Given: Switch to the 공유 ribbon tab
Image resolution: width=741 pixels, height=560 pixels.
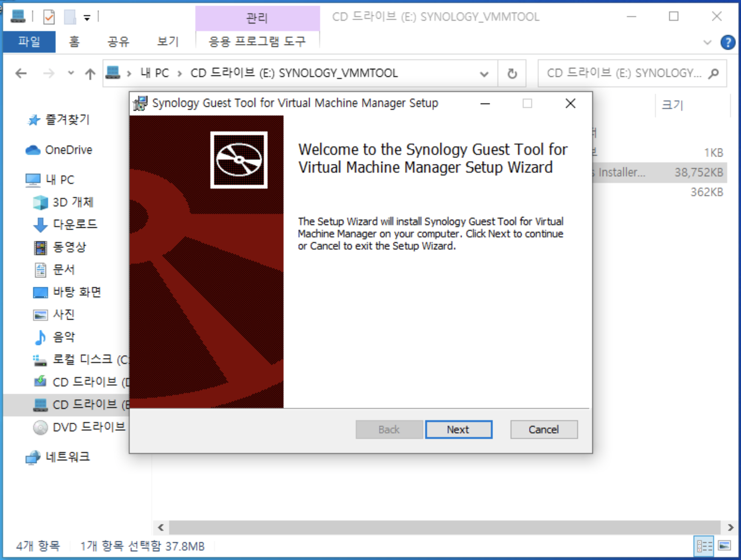Looking at the screenshot, I should click(x=118, y=42).
